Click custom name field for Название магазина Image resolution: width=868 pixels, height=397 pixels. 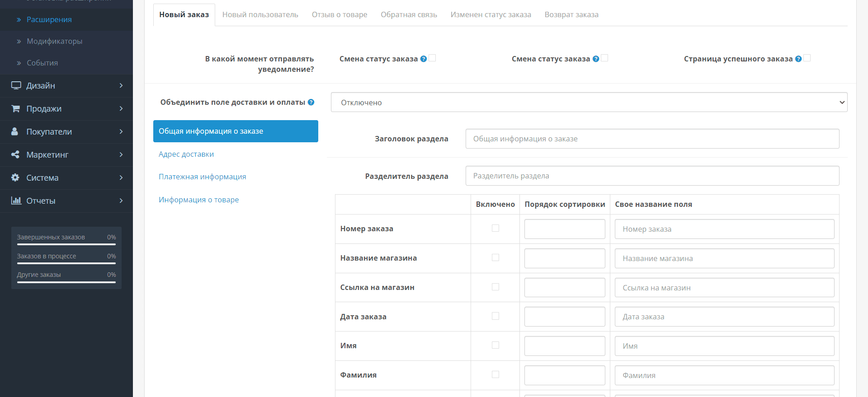725,258
